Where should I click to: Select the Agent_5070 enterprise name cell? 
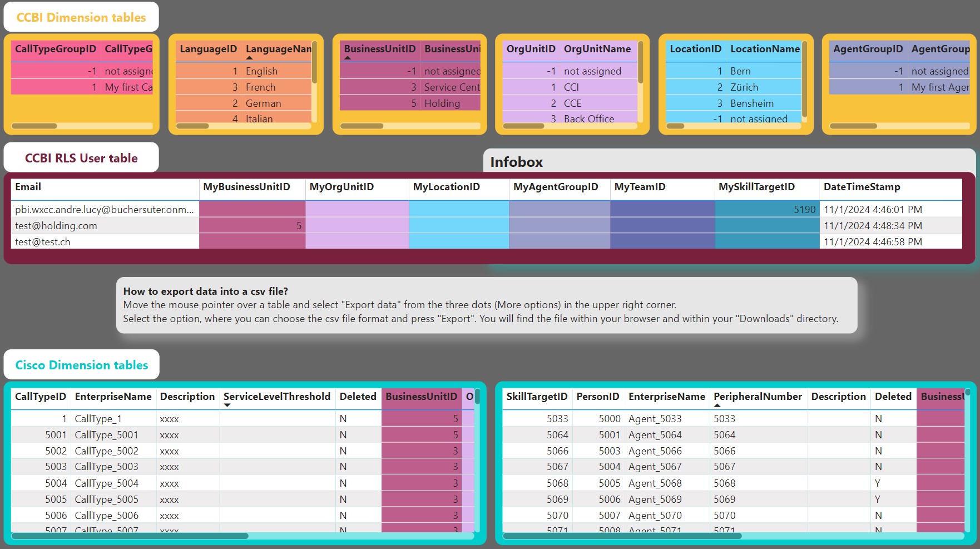667,516
